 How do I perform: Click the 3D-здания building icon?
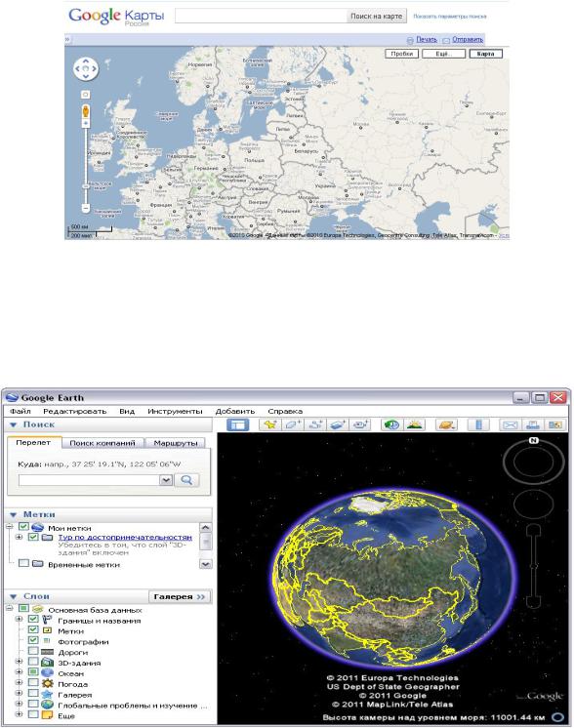pos(47,663)
